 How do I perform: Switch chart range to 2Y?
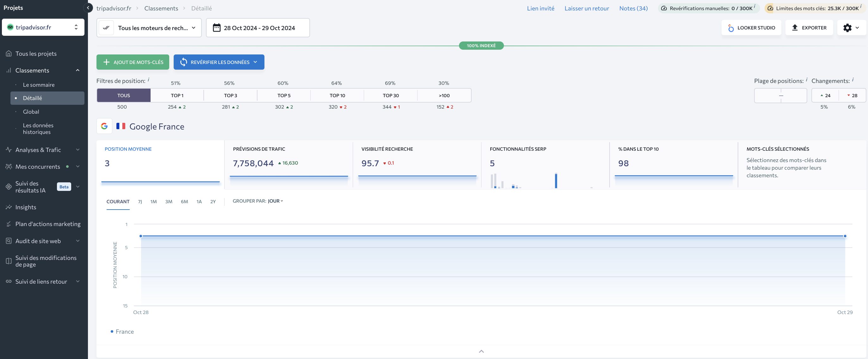click(x=213, y=202)
